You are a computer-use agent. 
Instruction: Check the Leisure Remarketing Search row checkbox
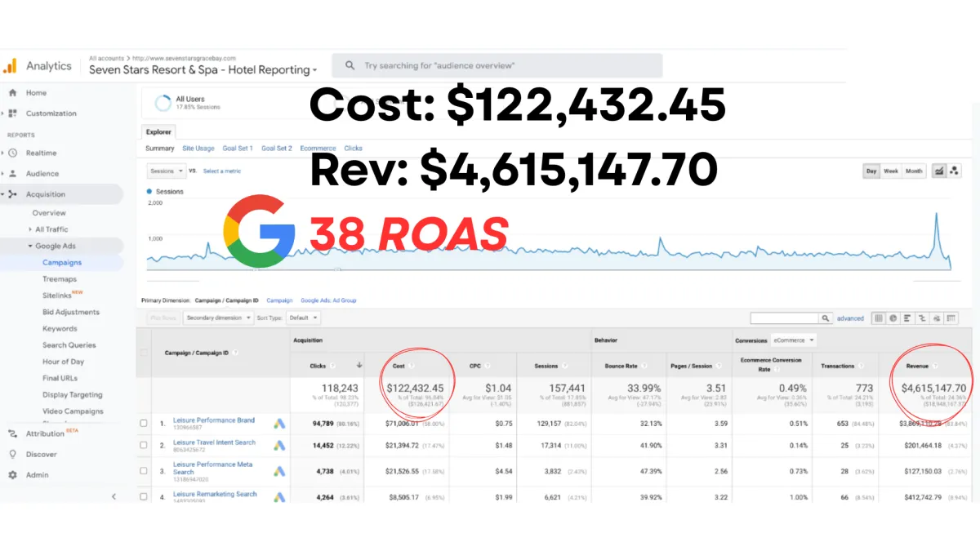(x=144, y=495)
